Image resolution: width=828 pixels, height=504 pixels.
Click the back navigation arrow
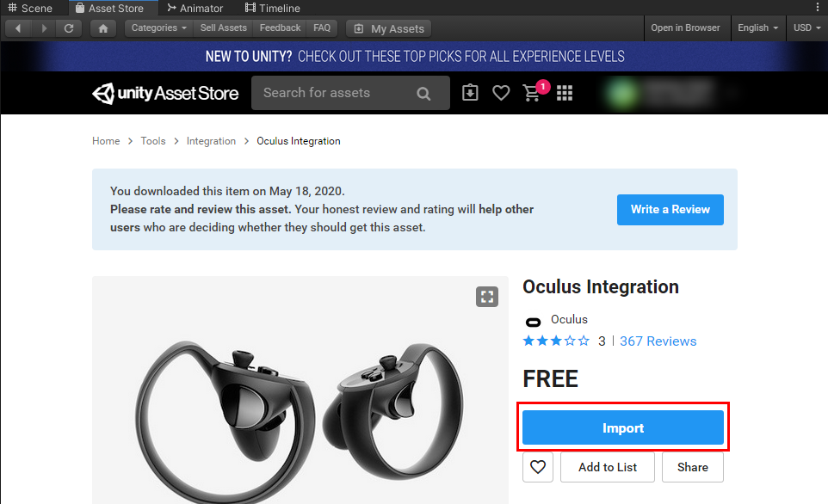coord(18,28)
